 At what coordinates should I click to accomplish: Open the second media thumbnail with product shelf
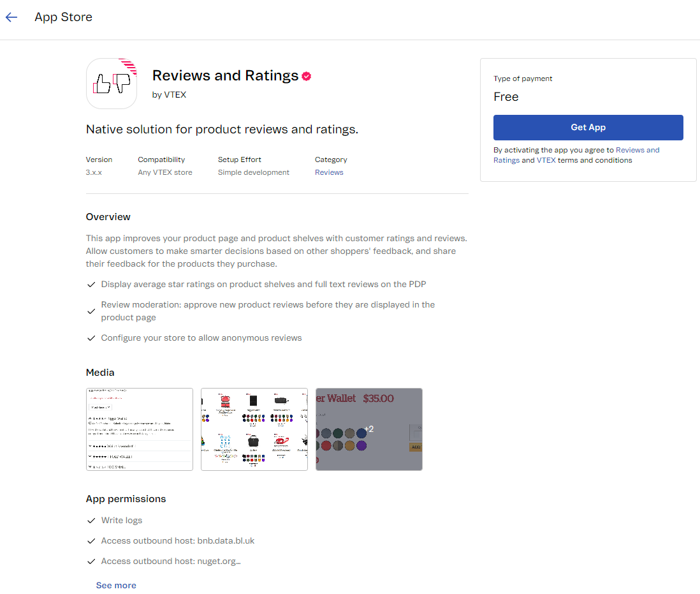tap(254, 429)
